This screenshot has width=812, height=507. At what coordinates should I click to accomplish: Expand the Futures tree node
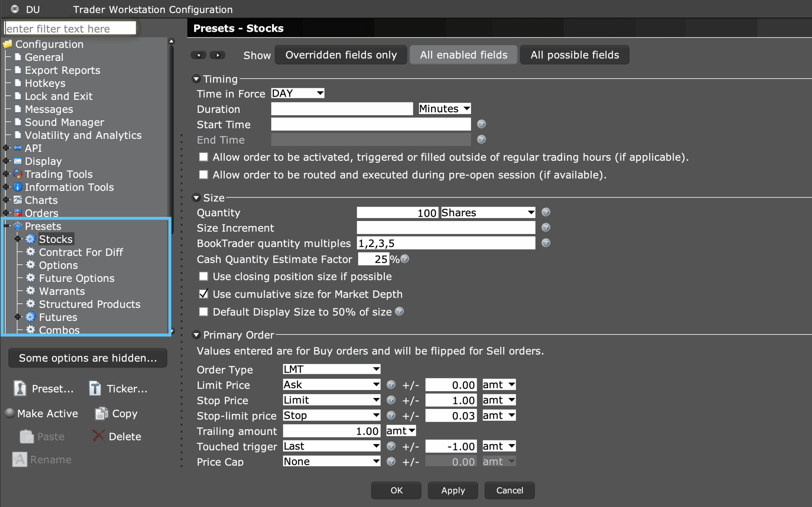tap(17, 317)
